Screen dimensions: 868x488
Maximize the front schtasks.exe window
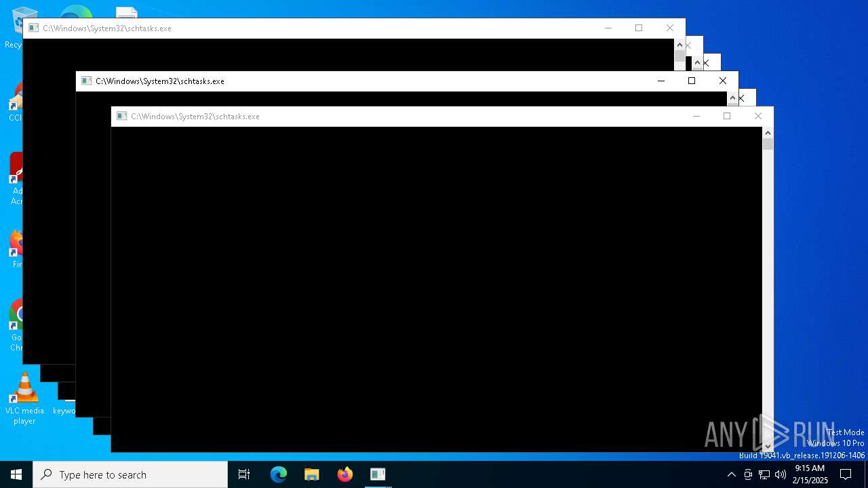tap(727, 116)
